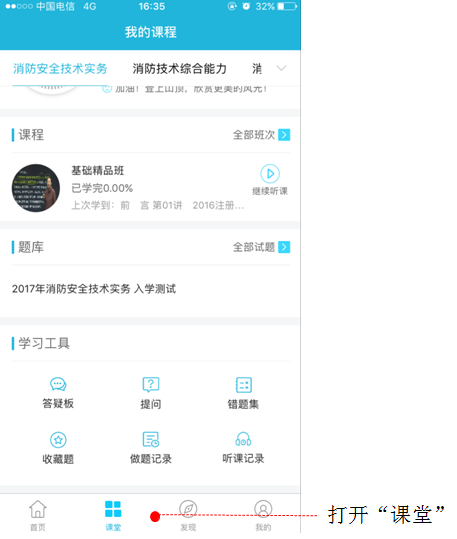View 做题记录 practice history

click(x=151, y=448)
